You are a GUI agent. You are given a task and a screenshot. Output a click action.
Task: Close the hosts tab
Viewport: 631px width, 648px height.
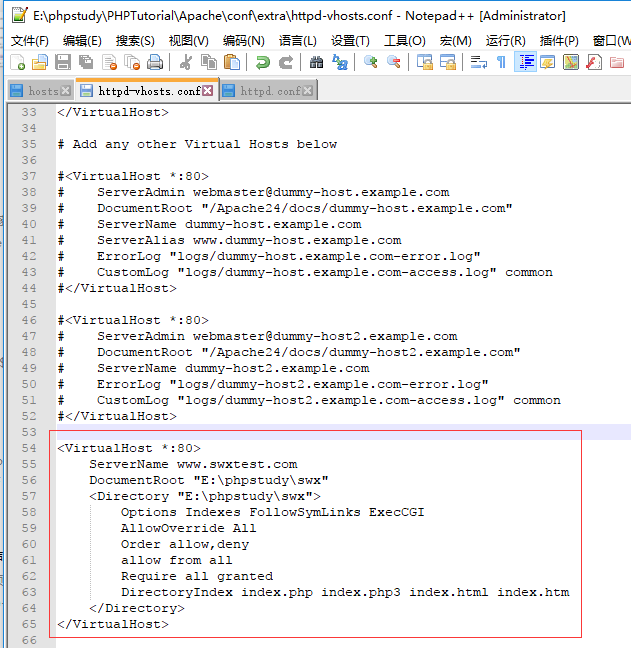(65, 91)
